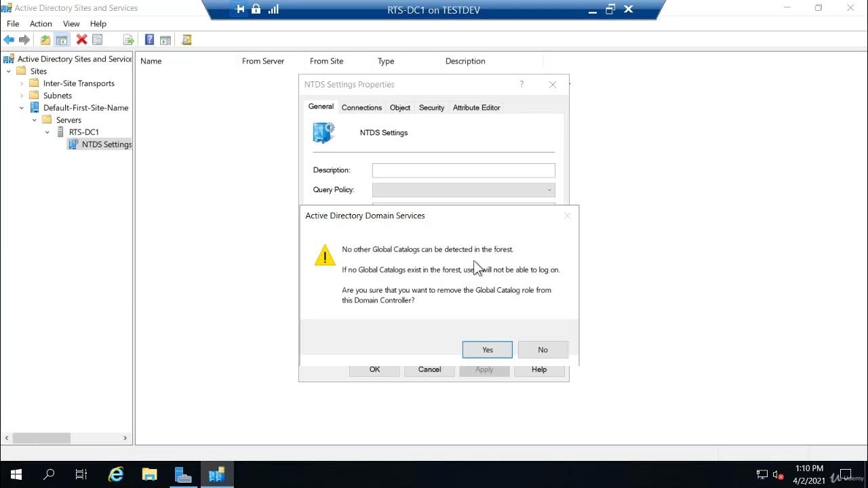Click the last toolbar icon with magnifier
This screenshot has height=488, width=868.
pyautogui.click(x=186, y=40)
